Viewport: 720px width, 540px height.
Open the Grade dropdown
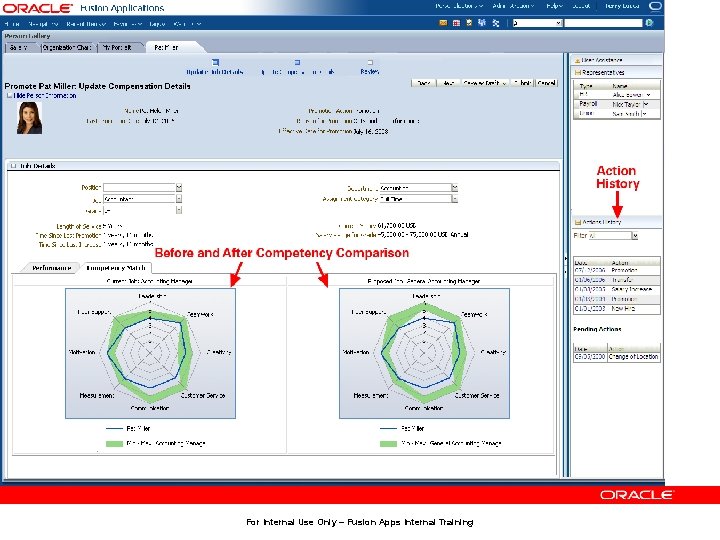179,210
